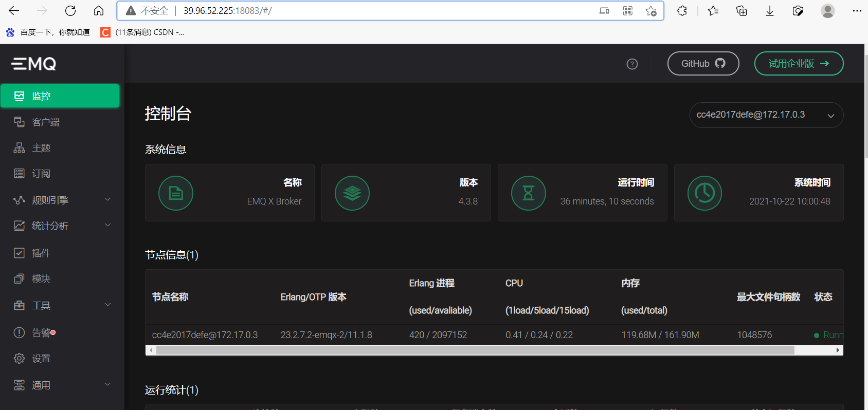The width and height of the screenshot is (868, 410).
Task: Open the browser extensions puzzle icon
Action: coord(682,11)
